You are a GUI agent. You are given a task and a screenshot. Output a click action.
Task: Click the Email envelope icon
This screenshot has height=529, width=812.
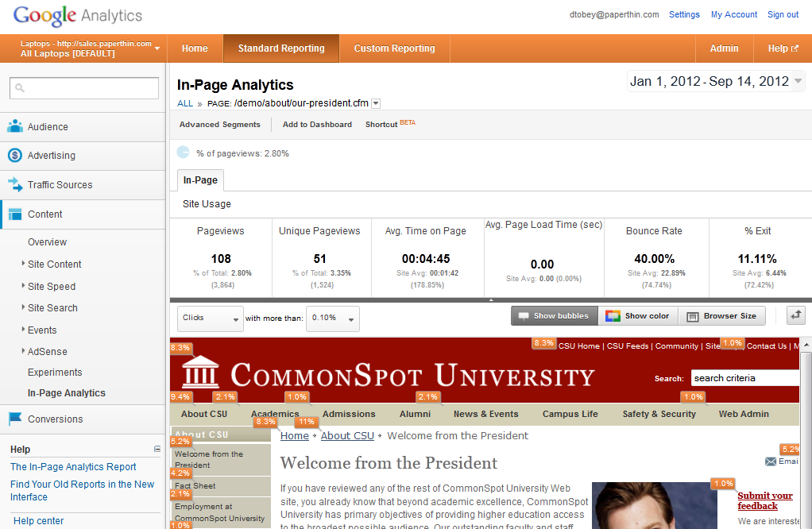pyautogui.click(x=771, y=461)
